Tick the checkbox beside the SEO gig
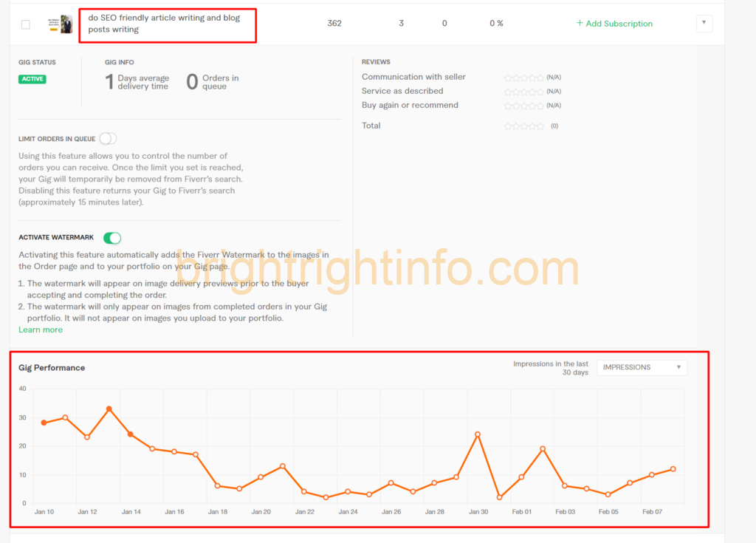The height and width of the screenshot is (543, 756). point(26,24)
